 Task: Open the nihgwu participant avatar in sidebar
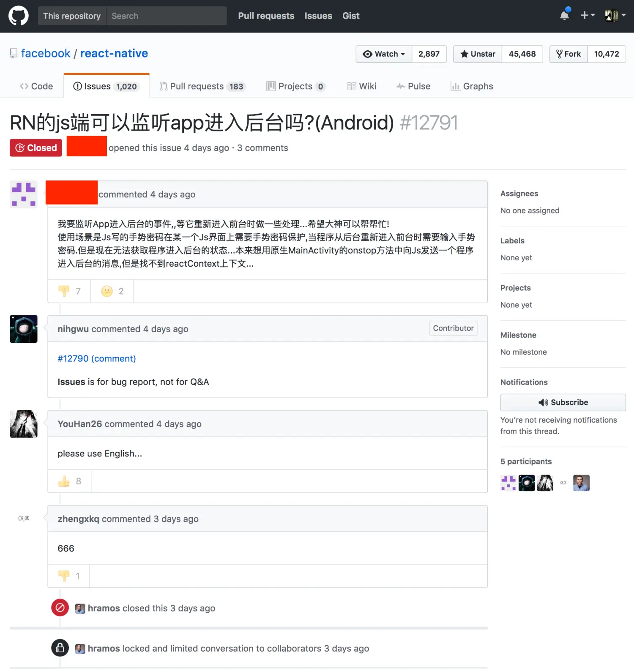pyautogui.click(x=527, y=483)
